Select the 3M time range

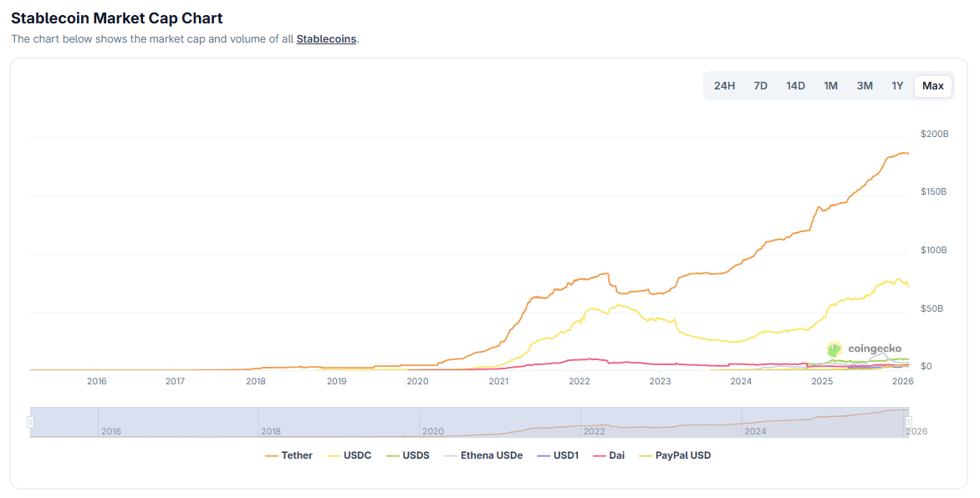865,86
